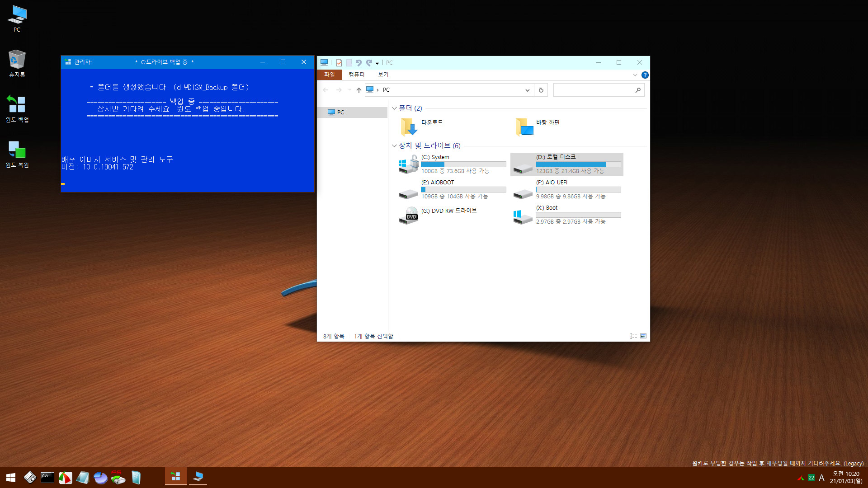Select the (G:) DVD RW 드라이브

(x=452, y=215)
